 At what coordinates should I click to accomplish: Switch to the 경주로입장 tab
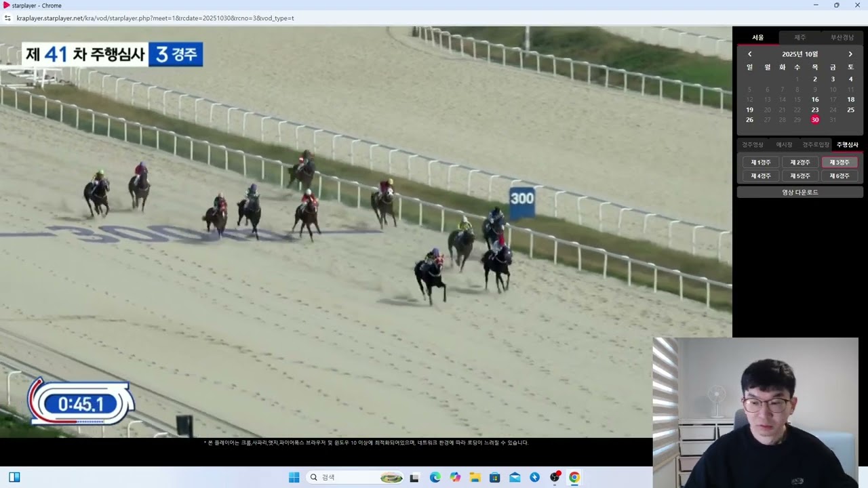[816, 144]
